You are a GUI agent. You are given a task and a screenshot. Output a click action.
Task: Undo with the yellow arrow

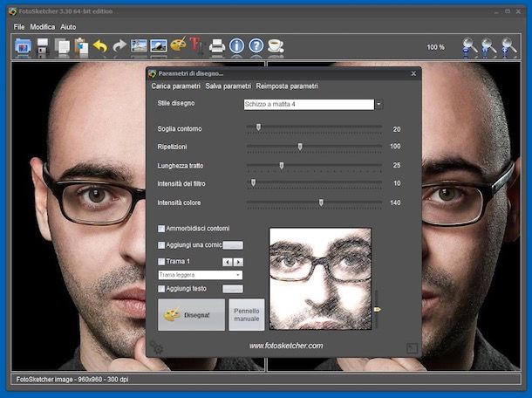[100, 45]
